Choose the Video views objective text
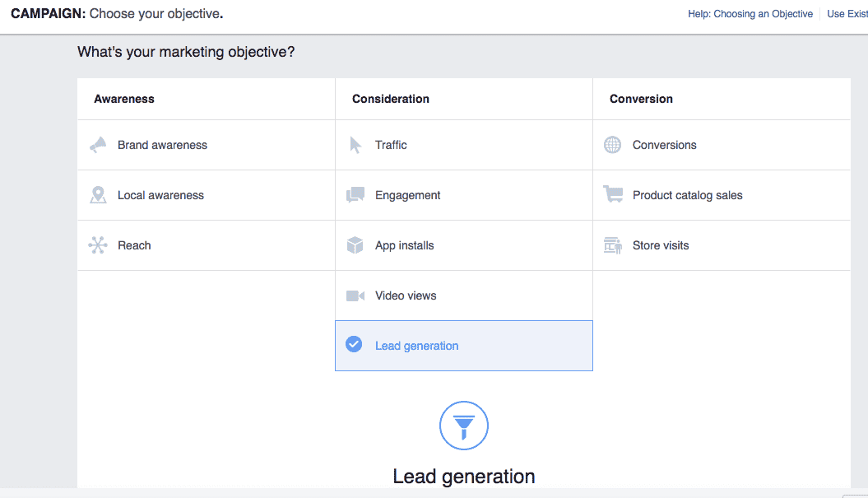Viewport: 868px width, 498px height. tap(406, 296)
